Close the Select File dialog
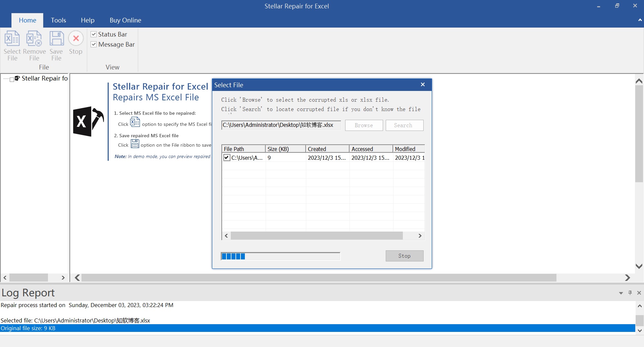The height and width of the screenshot is (347, 644). point(423,85)
